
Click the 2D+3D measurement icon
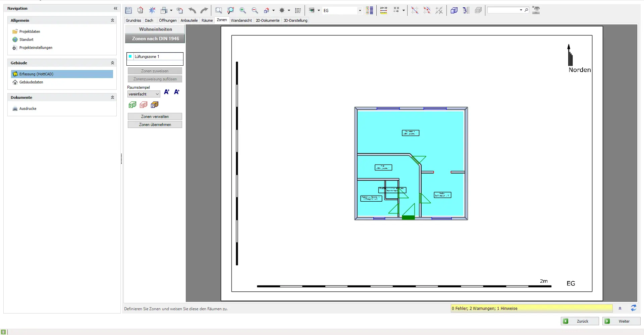(384, 10)
